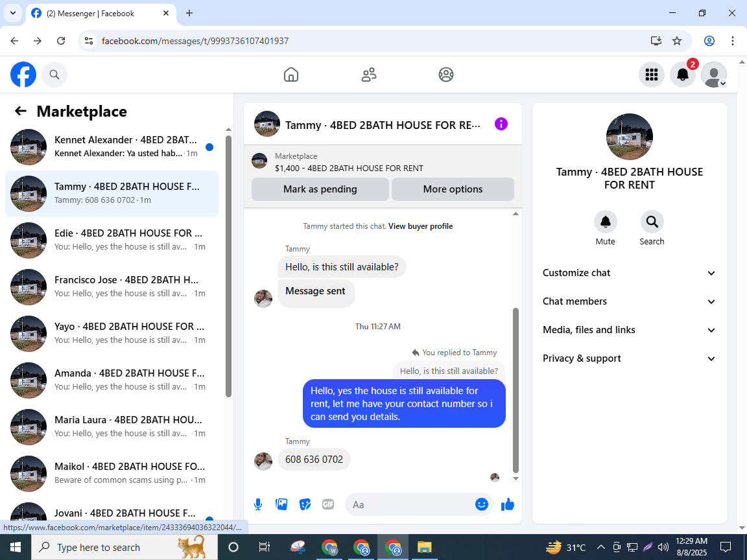
Task: Click the message input field Aa
Action: click(x=410, y=505)
